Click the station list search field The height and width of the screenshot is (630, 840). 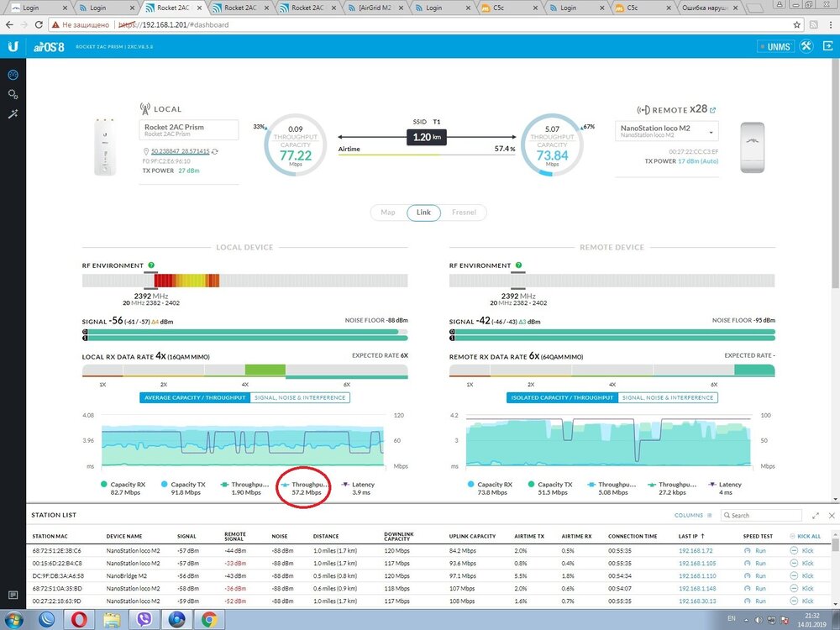tap(764, 515)
